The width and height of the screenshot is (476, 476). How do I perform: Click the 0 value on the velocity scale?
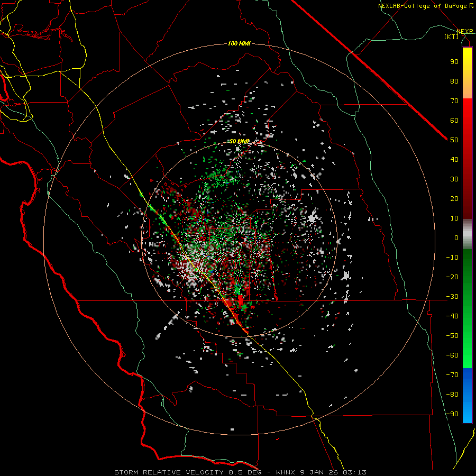(456, 237)
